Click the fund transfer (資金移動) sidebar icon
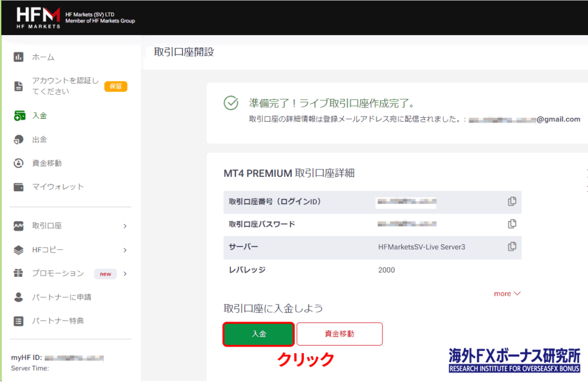Image resolution: width=588 pixels, height=383 pixels. pos(19,163)
